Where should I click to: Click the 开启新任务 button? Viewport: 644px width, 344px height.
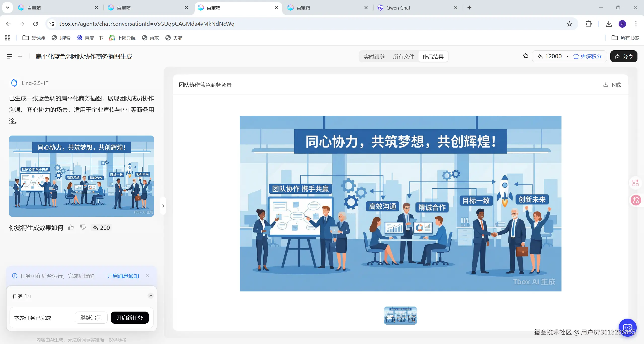pyautogui.click(x=130, y=318)
